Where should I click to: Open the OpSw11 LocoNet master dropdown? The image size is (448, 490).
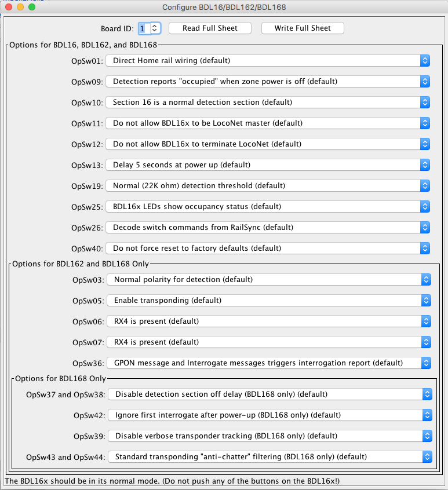click(267, 123)
